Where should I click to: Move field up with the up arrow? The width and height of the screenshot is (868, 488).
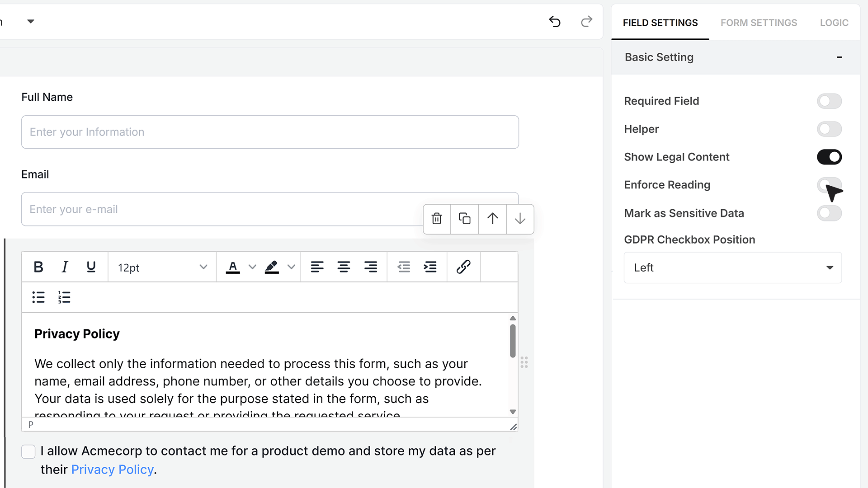[x=493, y=219]
